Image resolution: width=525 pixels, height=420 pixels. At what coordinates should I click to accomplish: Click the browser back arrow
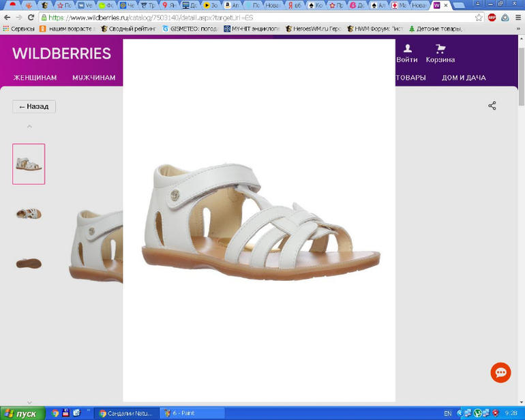(x=7, y=18)
